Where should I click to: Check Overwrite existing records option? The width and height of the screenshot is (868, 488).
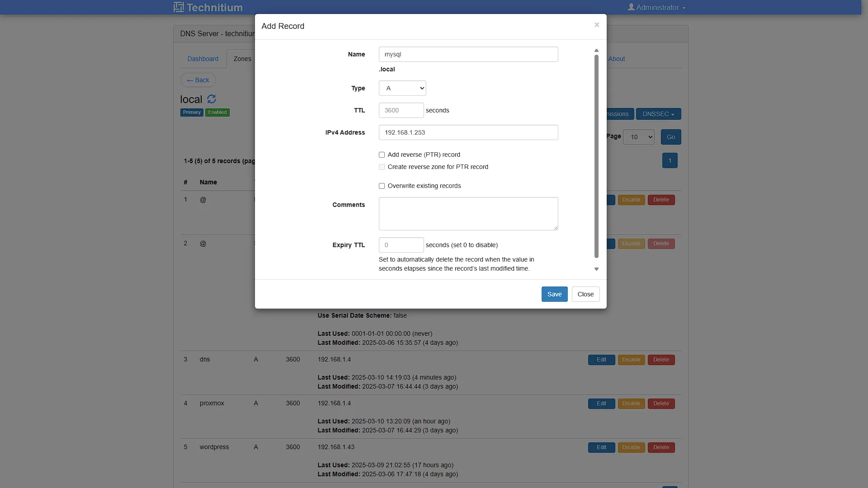coord(382,186)
